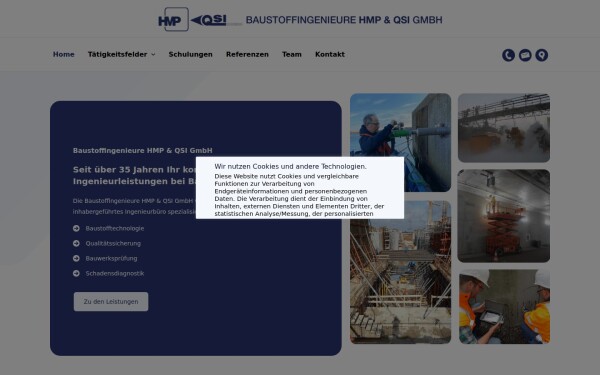
Task: Open the Home menu item
Action: pyautogui.click(x=64, y=54)
